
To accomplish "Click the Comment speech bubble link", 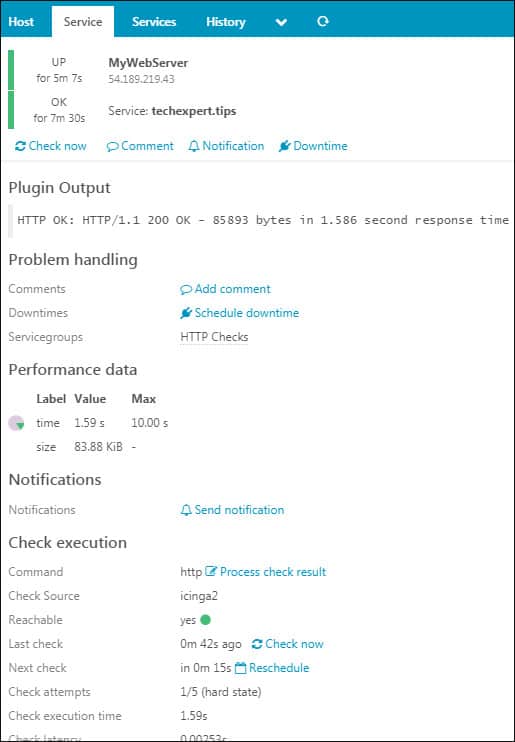I will 140,146.
